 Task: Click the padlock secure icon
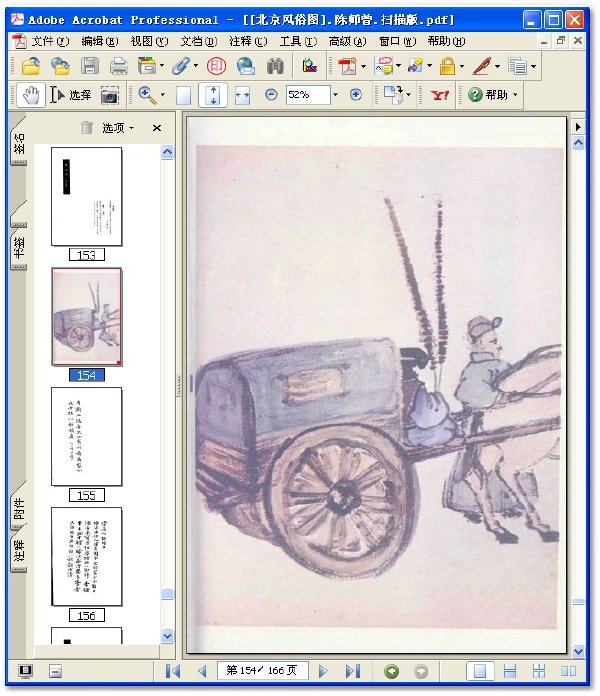[447, 66]
